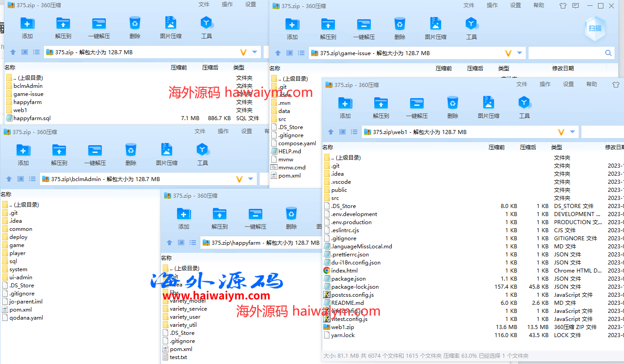
Task: Click the 压缩前 column header in the web1 window
Action: [x=497, y=147]
